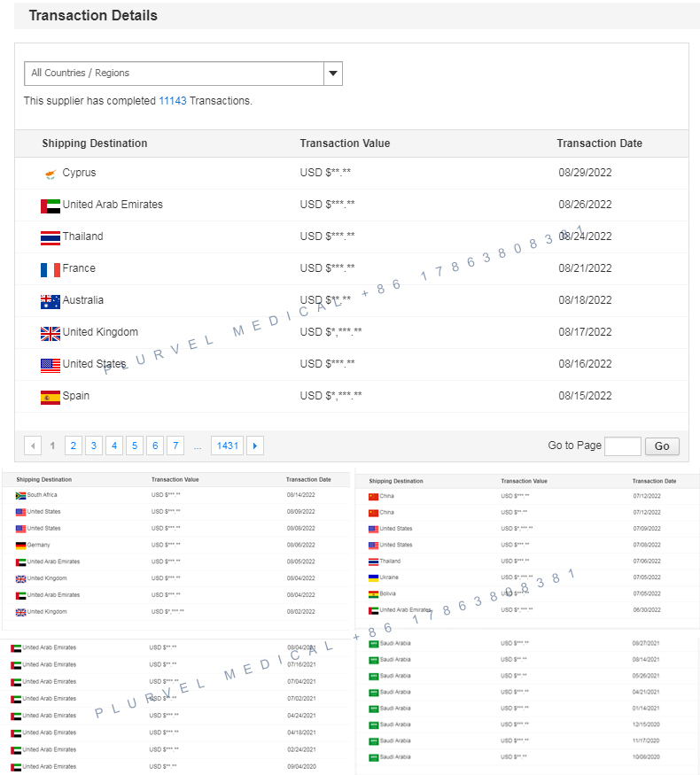Click the Saudi Arabia flag dated 10/08/2020
This screenshot has width=700, height=775.
pos(374,757)
